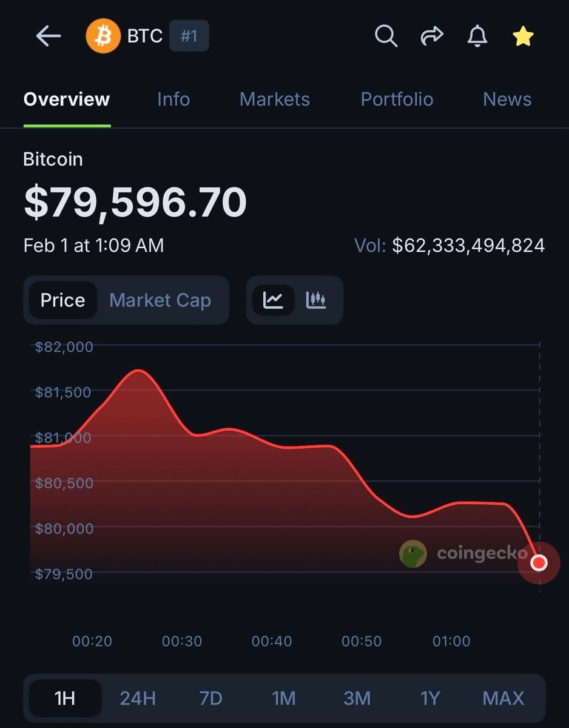Image resolution: width=569 pixels, height=728 pixels.
Task: Go to the Markets tab
Action: pyautogui.click(x=275, y=99)
